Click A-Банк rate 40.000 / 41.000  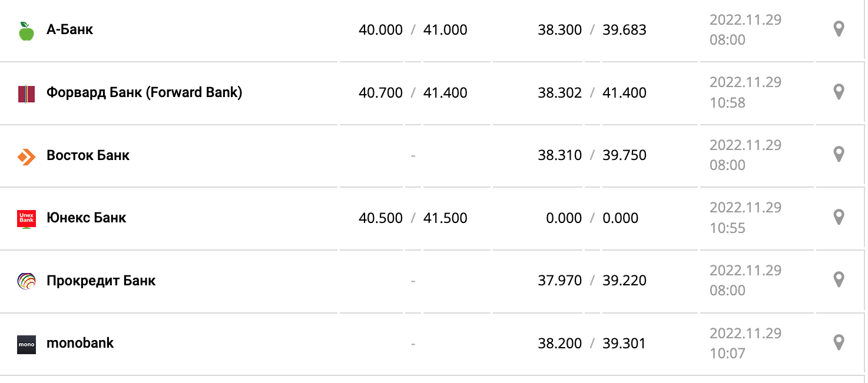[412, 30]
